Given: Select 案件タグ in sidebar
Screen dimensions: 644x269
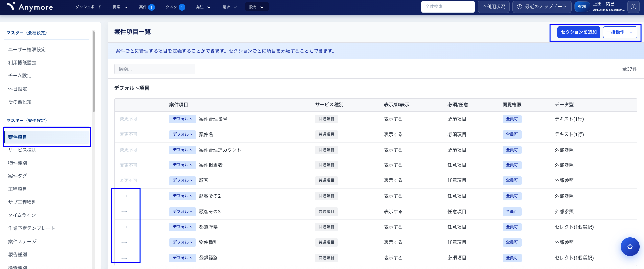Looking at the screenshot, I should (18, 176).
